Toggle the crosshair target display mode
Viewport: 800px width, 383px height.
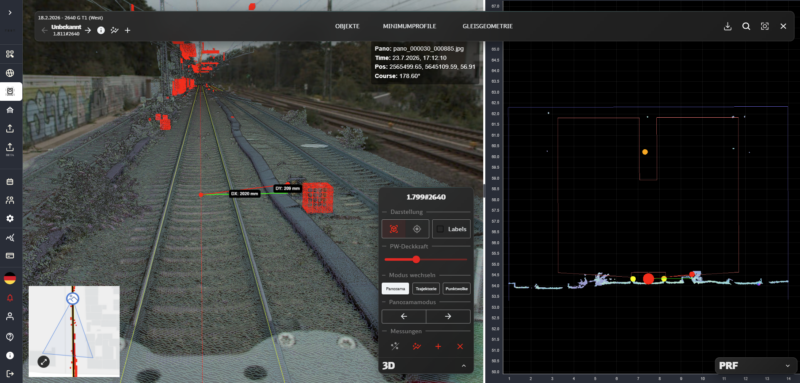(x=416, y=229)
